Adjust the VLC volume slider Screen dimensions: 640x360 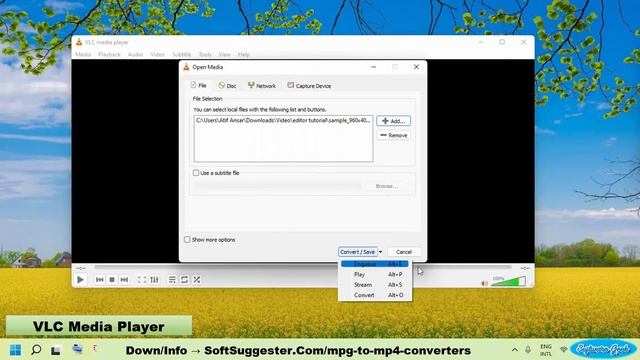(x=508, y=282)
